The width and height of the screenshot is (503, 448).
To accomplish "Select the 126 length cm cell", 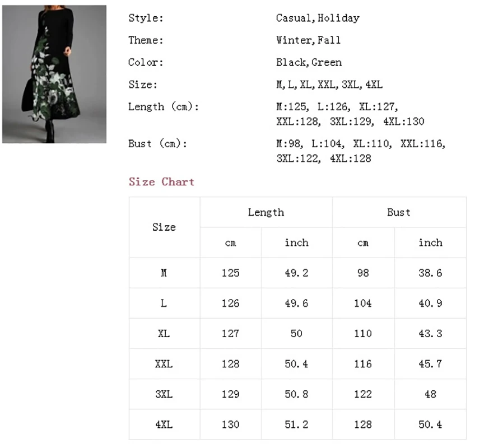I will click(230, 303).
